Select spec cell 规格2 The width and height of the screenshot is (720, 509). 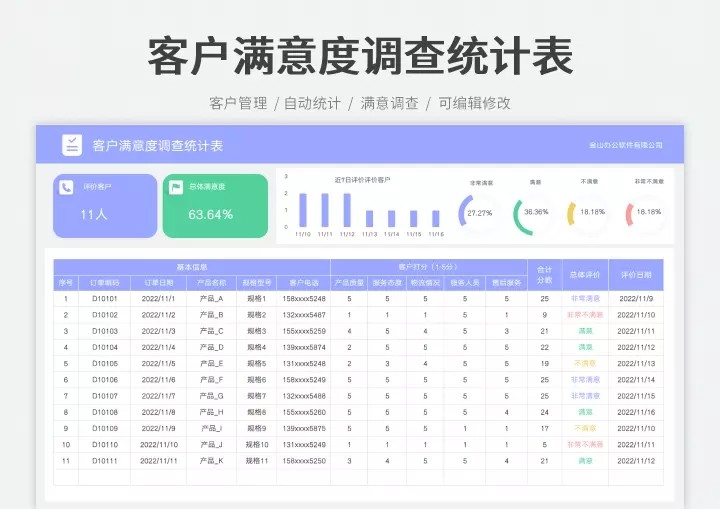tap(257, 315)
